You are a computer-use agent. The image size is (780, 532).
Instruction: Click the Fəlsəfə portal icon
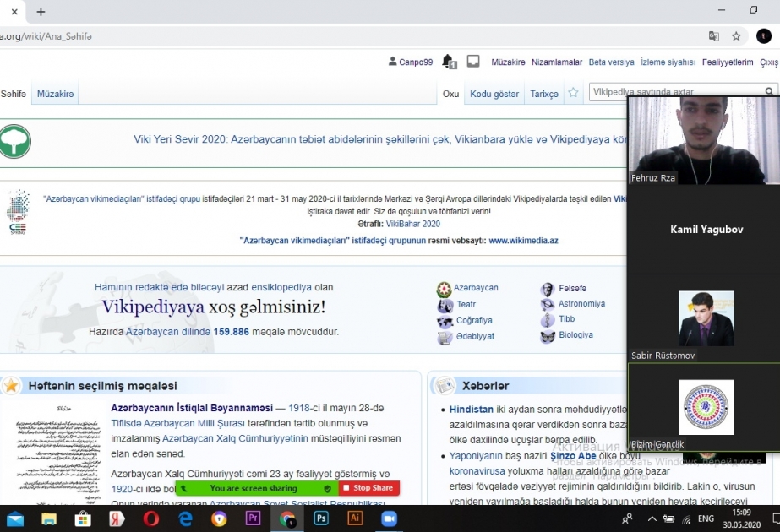point(548,289)
